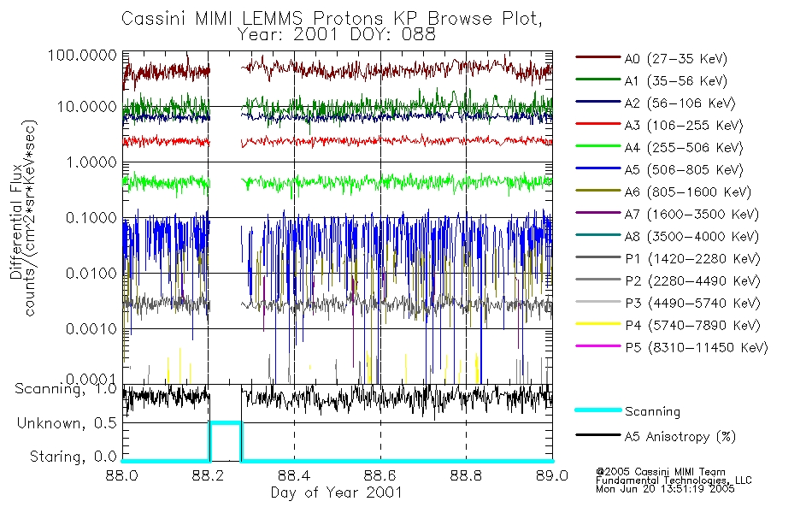
Task: Select the P4 (5740-7890 KeV) yellow legend line
Action: (x=597, y=324)
